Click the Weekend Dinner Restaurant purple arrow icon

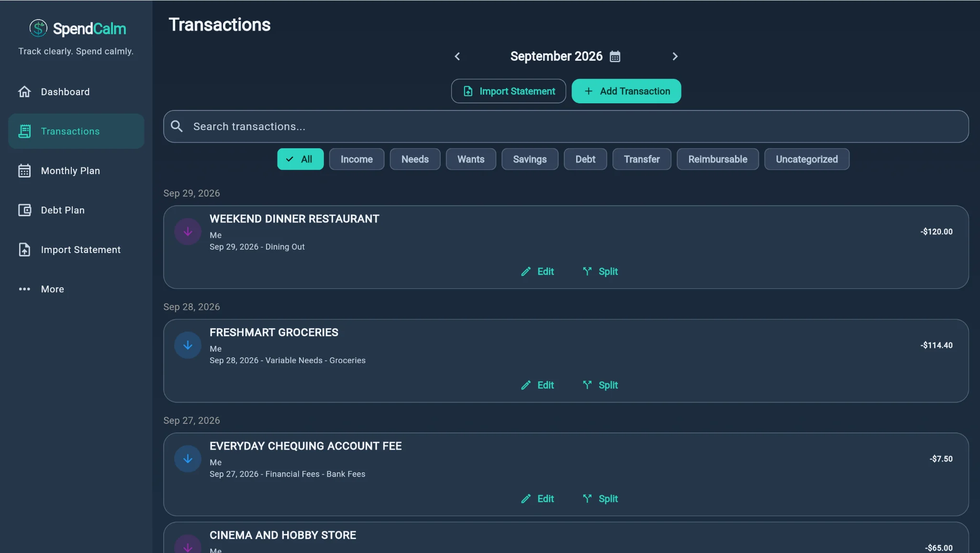pos(188,232)
